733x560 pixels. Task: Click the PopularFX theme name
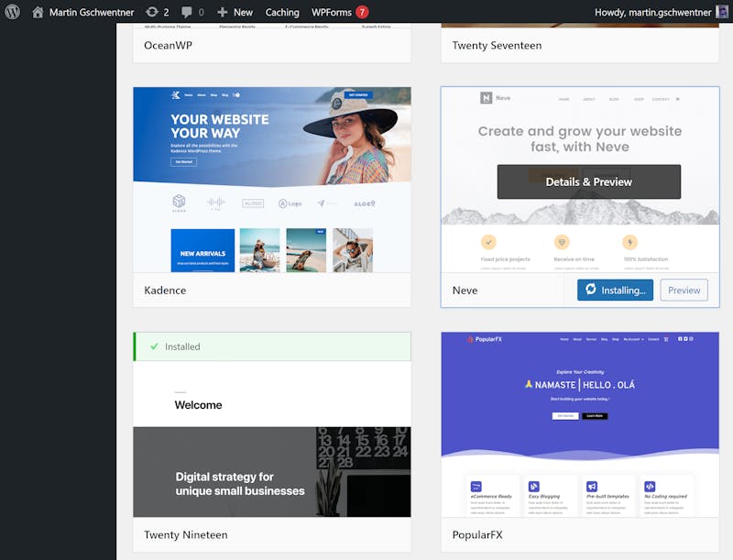coord(477,534)
